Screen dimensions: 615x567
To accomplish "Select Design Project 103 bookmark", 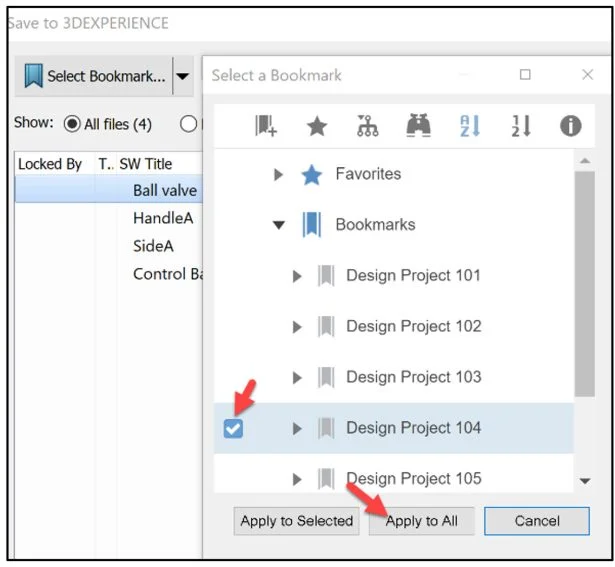I will click(413, 377).
